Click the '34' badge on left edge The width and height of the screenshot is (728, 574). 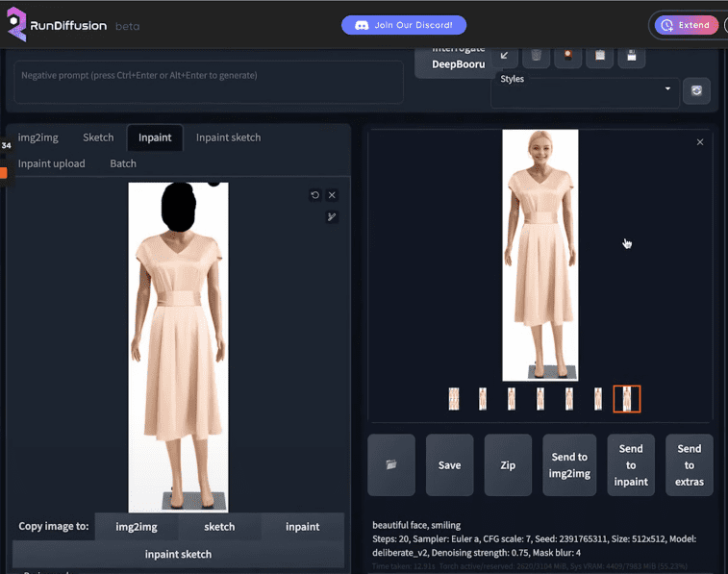pos(6,145)
